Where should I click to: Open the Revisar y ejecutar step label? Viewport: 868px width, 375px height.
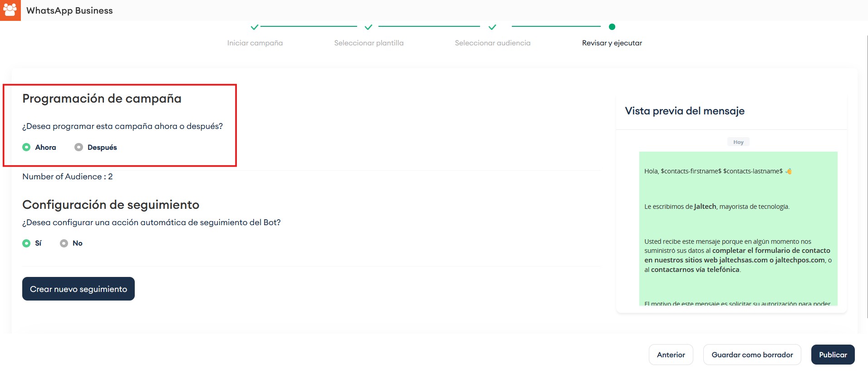pos(612,43)
